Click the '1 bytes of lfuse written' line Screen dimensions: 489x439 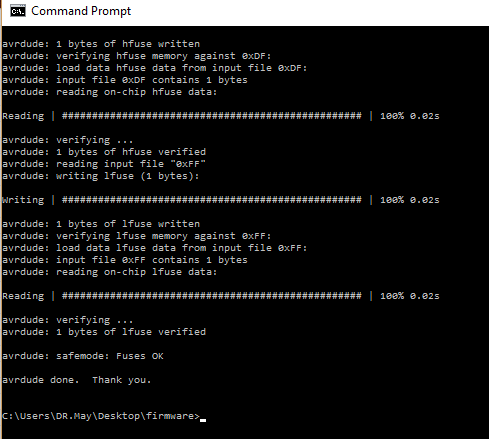(x=101, y=224)
